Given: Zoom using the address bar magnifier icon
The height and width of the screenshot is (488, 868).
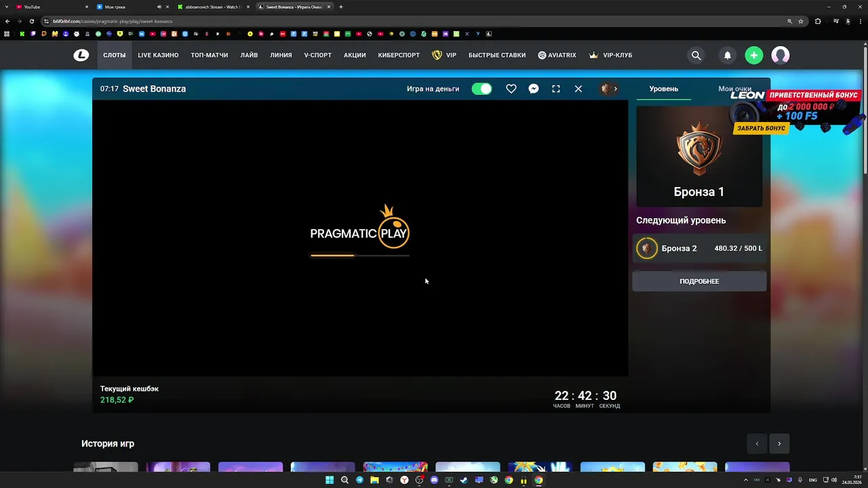Looking at the screenshot, I should click(789, 21).
